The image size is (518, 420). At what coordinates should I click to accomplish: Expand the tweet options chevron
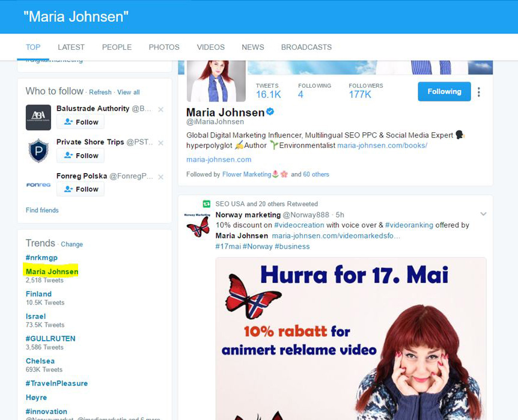pyautogui.click(x=483, y=214)
